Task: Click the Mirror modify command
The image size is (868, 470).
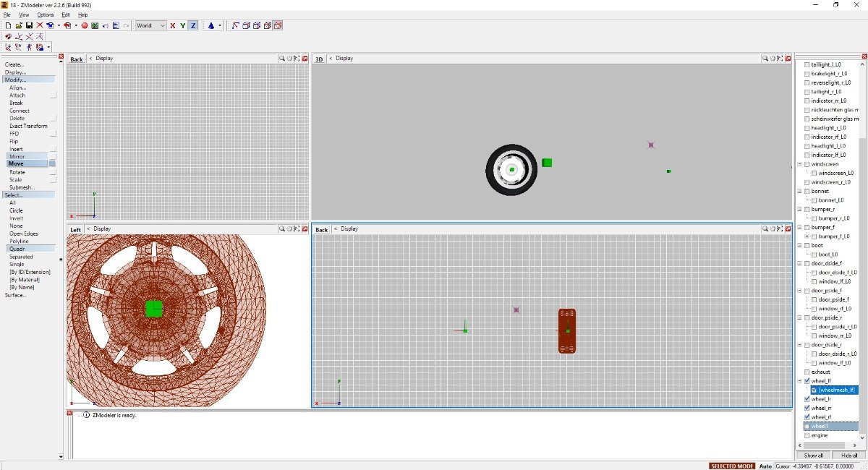Action: point(27,156)
